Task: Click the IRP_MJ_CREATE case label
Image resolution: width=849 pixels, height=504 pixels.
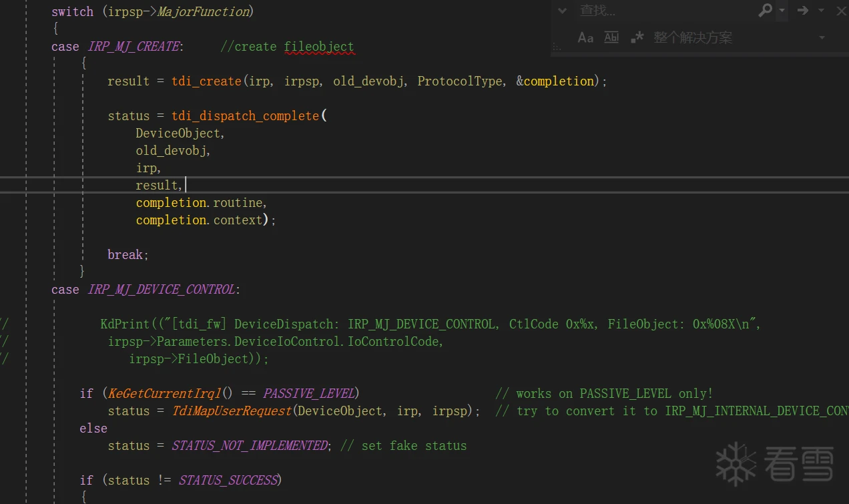Action: coord(133,47)
